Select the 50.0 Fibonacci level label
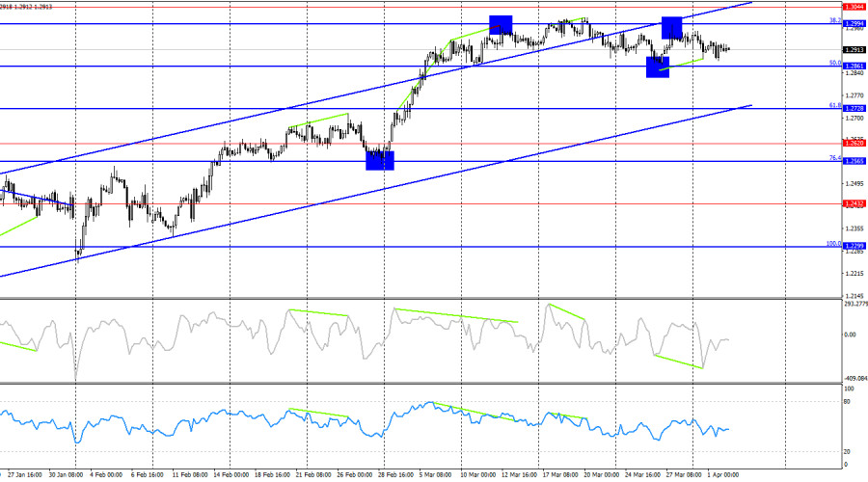The height and width of the screenshot is (482, 868). tap(835, 63)
